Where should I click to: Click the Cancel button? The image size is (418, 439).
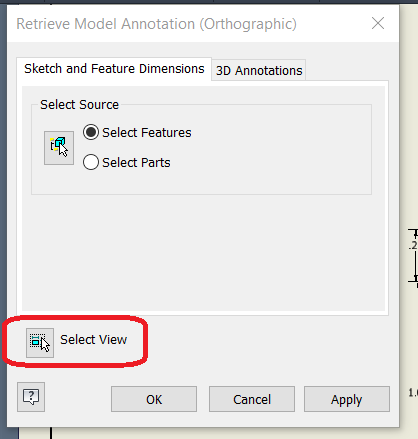tap(252, 399)
